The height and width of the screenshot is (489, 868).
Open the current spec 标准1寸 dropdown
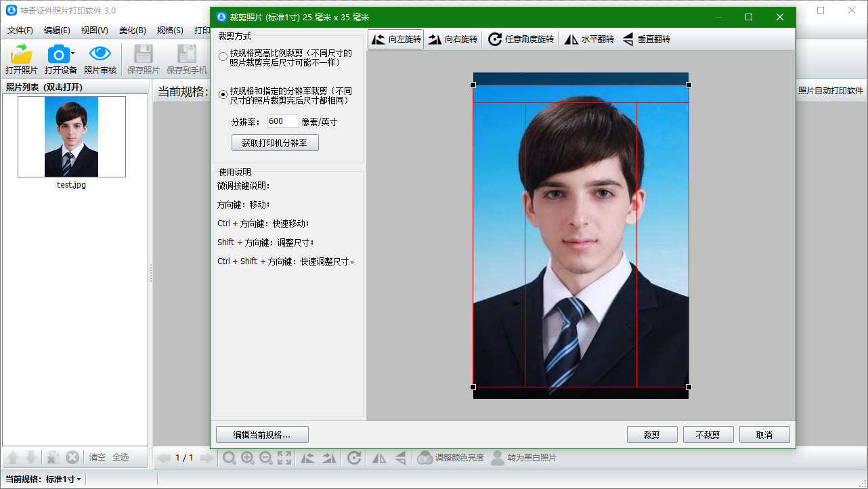click(63, 479)
